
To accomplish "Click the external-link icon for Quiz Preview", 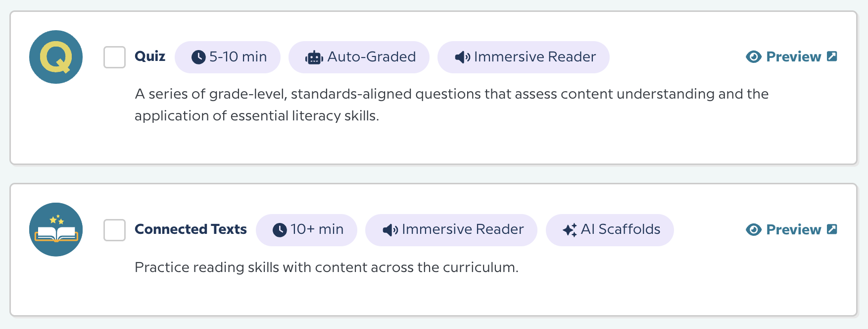I will click(832, 56).
